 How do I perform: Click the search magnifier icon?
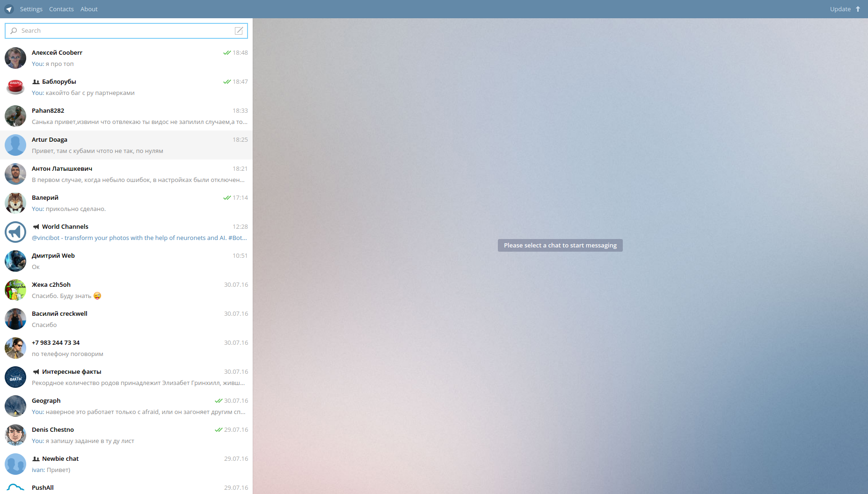(14, 31)
